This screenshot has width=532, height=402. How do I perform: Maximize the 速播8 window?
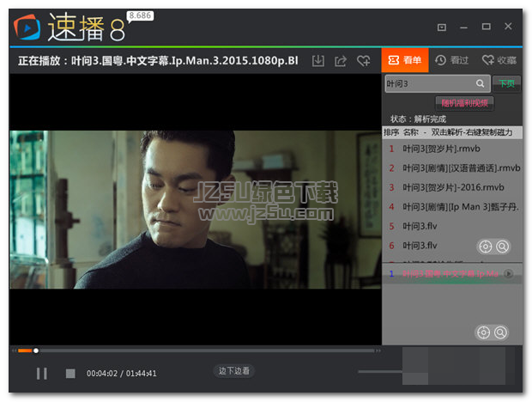point(486,27)
